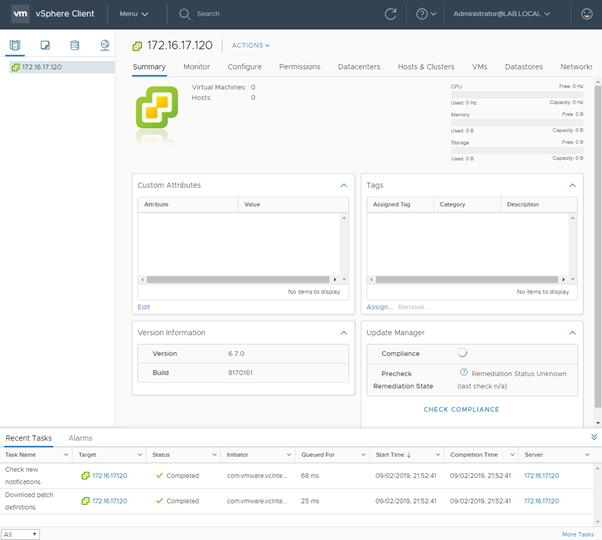Click the Assigned Tag column header
This screenshot has height=540, width=602.
[x=400, y=205]
